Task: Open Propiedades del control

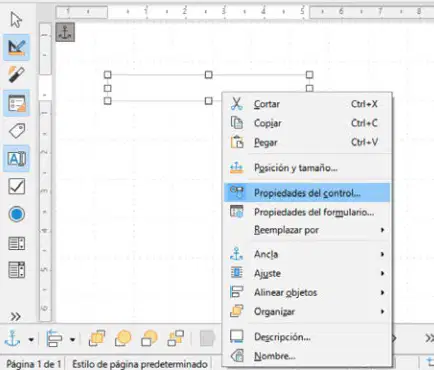Action: [x=307, y=193]
